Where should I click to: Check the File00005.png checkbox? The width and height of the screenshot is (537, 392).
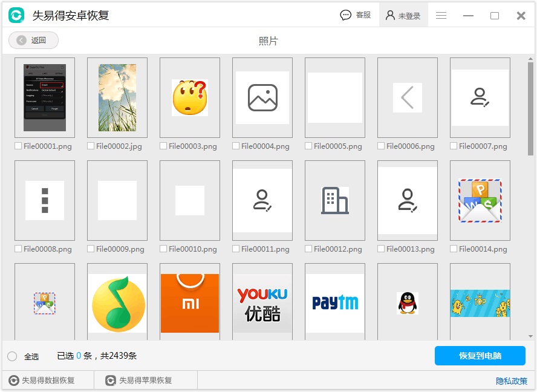point(308,146)
